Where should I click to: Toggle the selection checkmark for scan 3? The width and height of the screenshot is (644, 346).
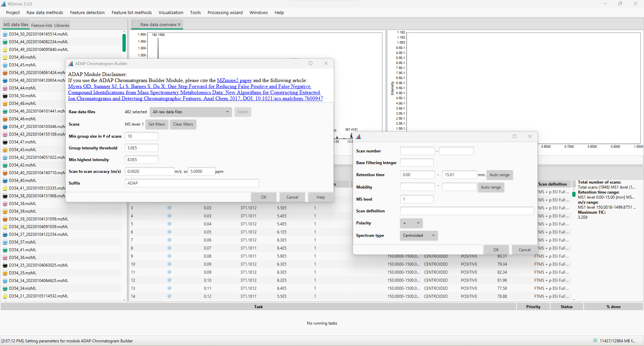[x=169, y=208]
